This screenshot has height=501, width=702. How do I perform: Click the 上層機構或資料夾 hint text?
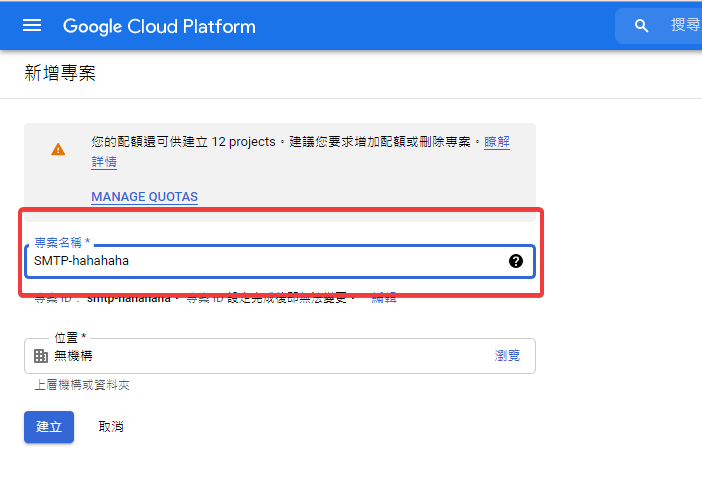coord(82,385)
